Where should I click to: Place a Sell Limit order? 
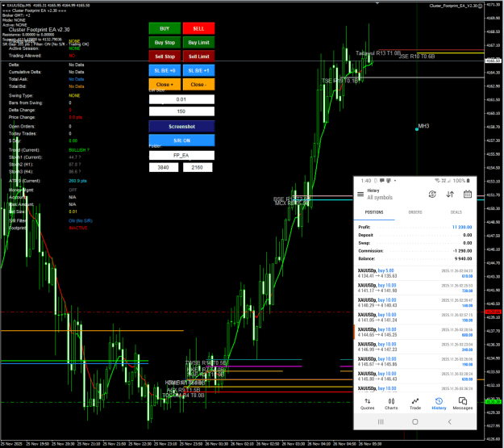(x=198, y=57)
